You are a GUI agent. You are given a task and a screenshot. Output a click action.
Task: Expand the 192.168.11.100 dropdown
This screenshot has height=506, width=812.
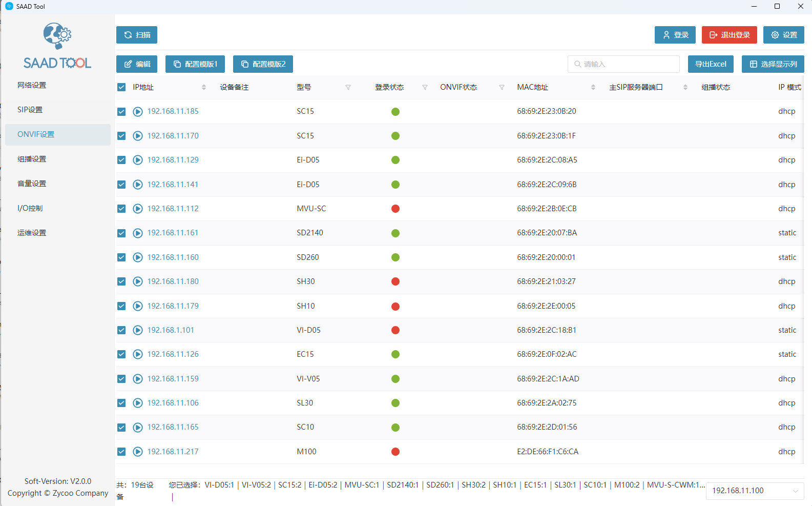[x=755, y=491]
